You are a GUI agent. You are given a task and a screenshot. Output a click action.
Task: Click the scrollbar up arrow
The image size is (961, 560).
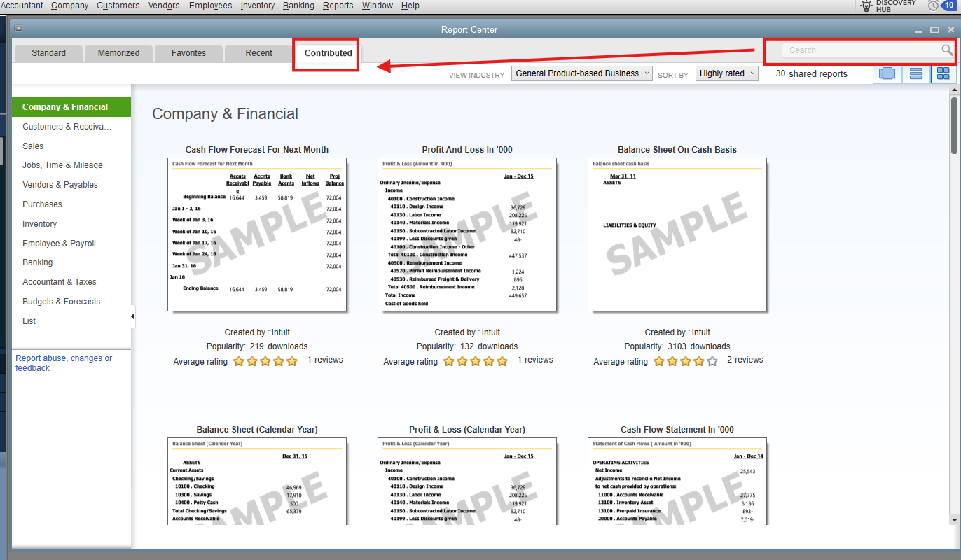pos(954,90)
